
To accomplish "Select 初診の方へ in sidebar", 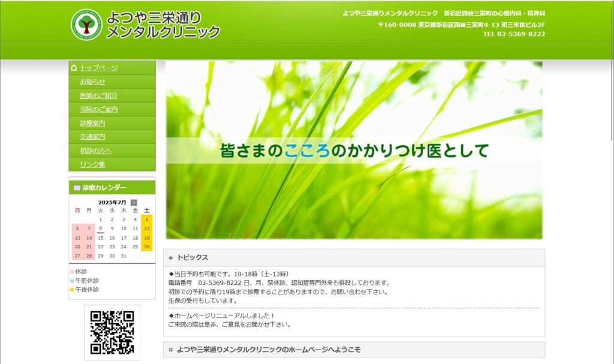I will [95, 151].
